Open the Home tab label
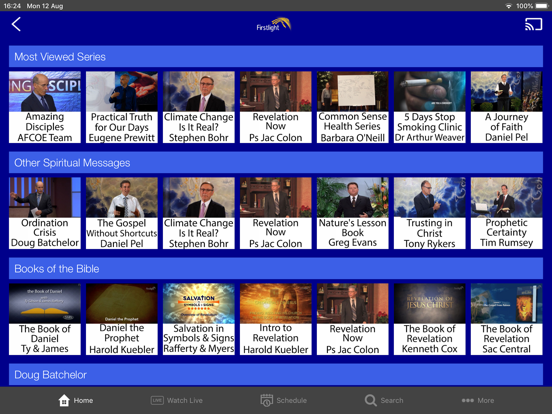 tap(83, 400)
